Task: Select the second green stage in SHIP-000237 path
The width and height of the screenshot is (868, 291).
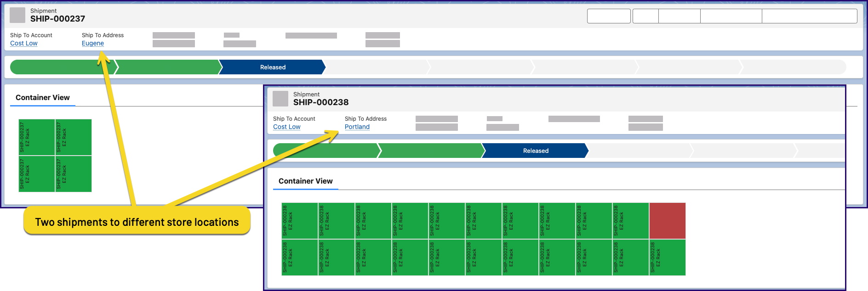Action: [168, 67]
